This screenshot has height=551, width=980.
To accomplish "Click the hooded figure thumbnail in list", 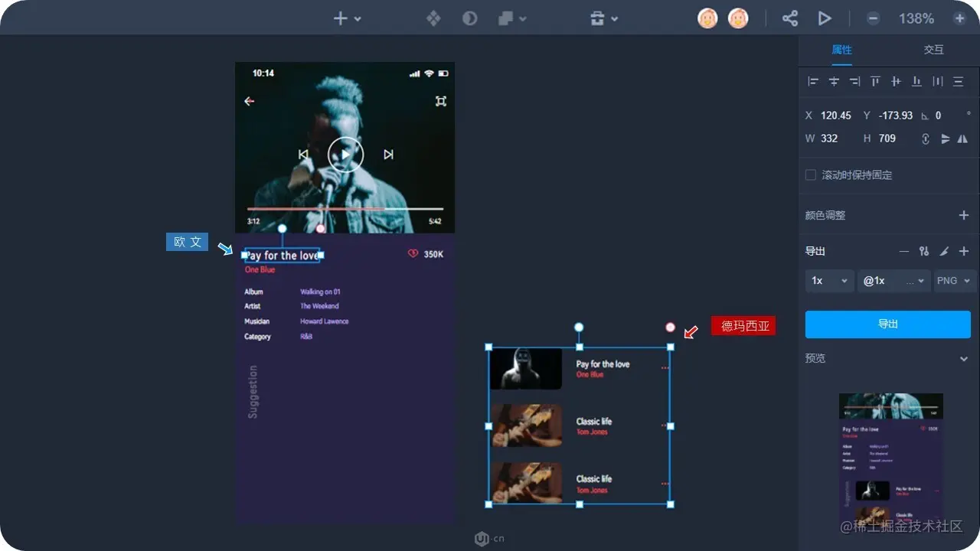I will point(526,369).
